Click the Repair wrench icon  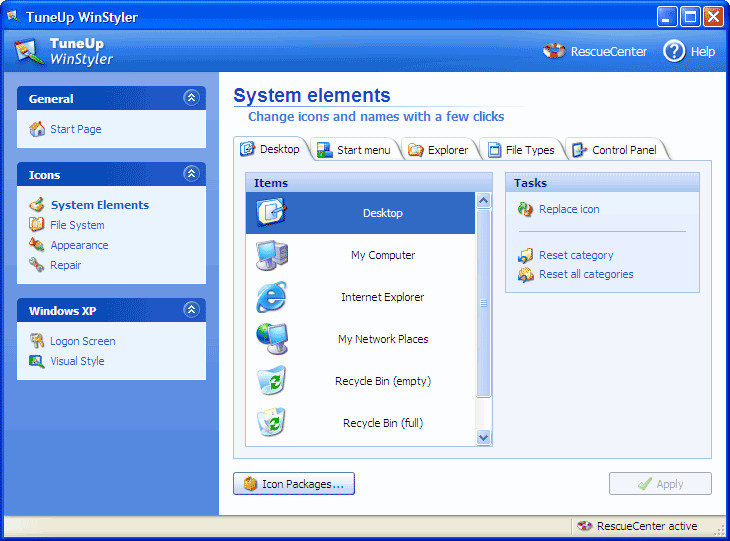click(37, 264)
